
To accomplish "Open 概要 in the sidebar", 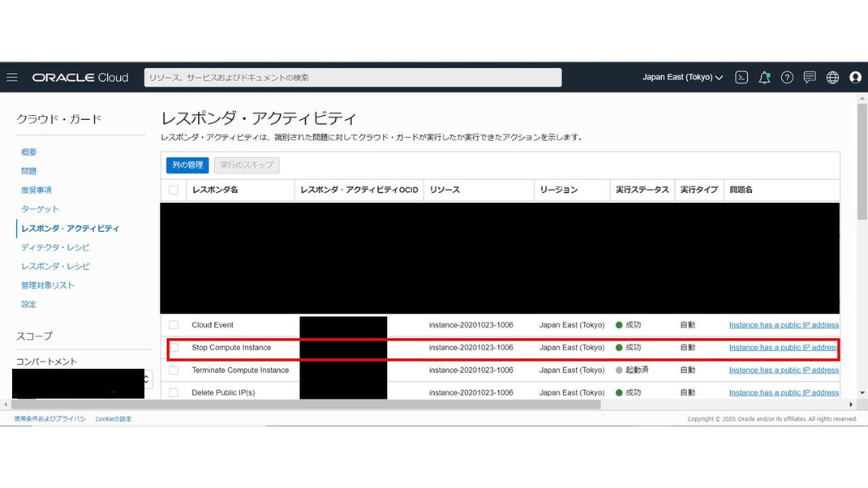I will 28,152.
